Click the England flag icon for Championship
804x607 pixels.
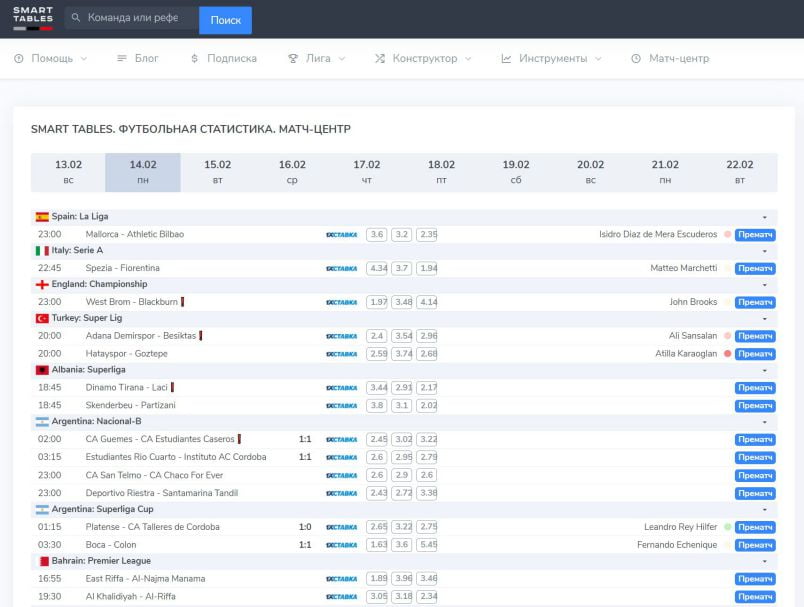click(x=42, y=285)
